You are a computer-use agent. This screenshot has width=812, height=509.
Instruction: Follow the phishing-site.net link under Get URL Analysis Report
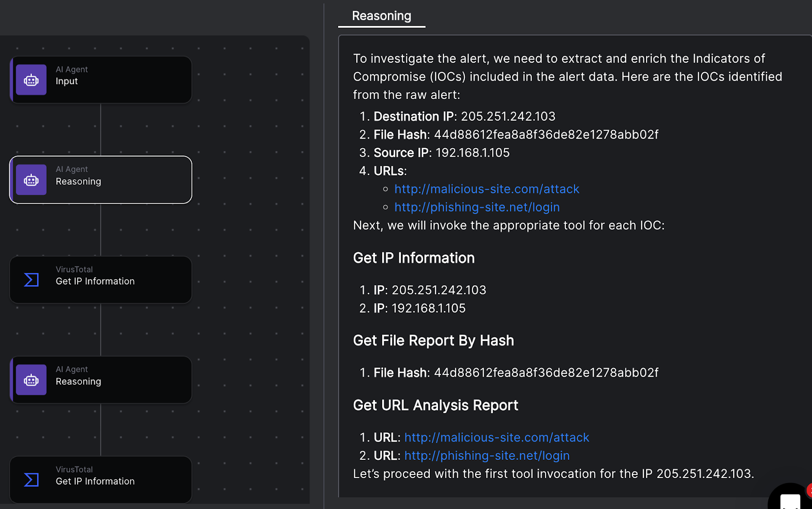click(x=487, y=456)
